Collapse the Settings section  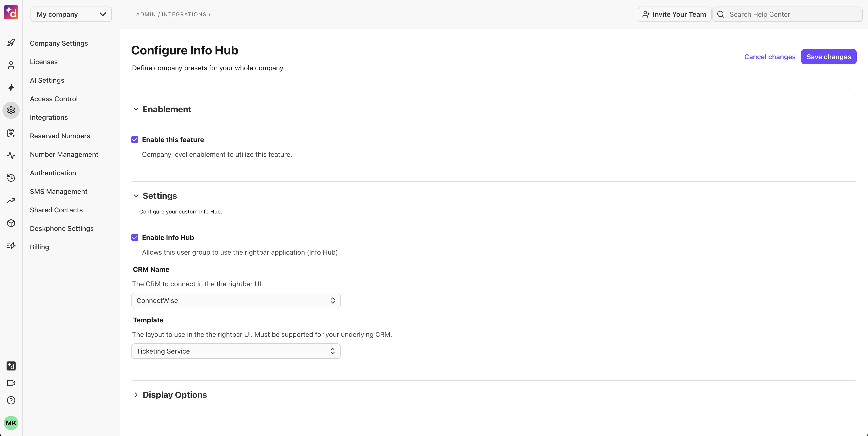coord(136,196)
